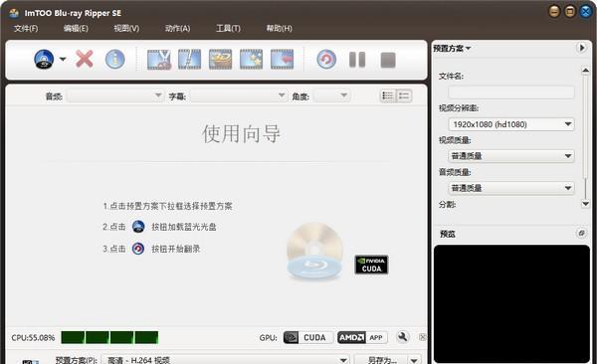597x364 pixels.
Task: Open the film icon with the red arrow
Action: [283, 60]
